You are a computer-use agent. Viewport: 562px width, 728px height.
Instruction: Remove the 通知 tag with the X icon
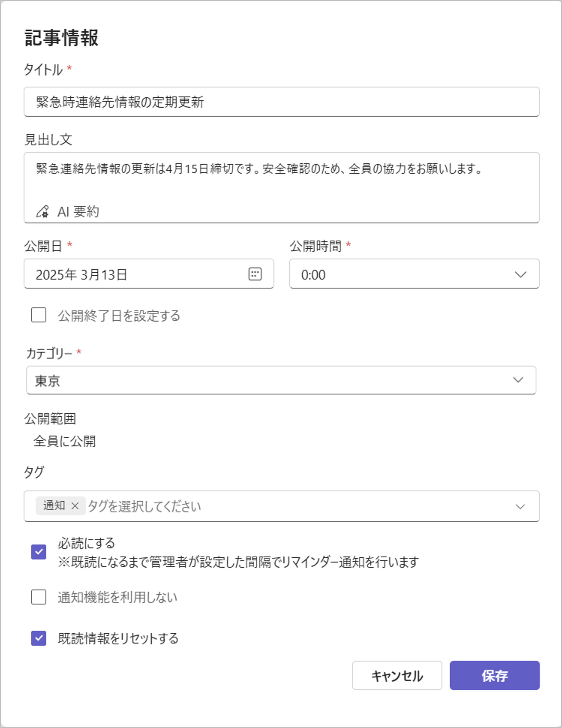pos(75,506)
